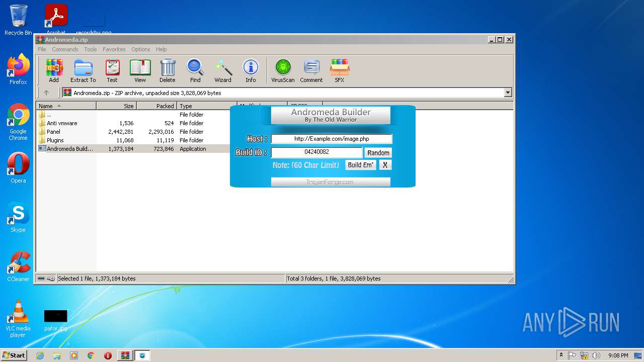
Task: Click the Extract To toolbar icon
Action: coord(83,70)
